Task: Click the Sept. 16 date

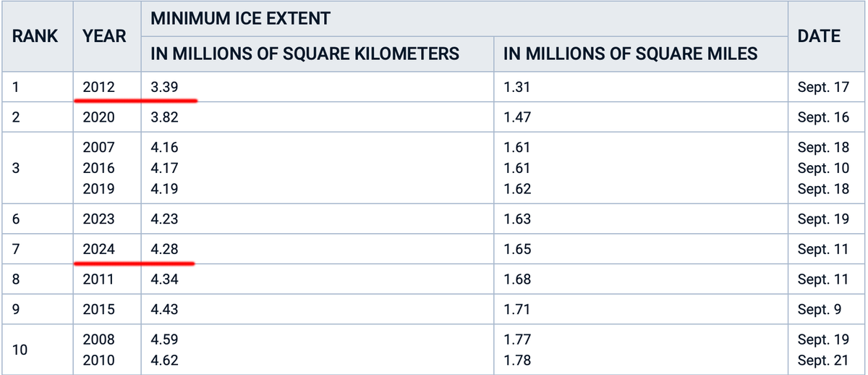Action: pyautogui.click(x=823, y=117)
